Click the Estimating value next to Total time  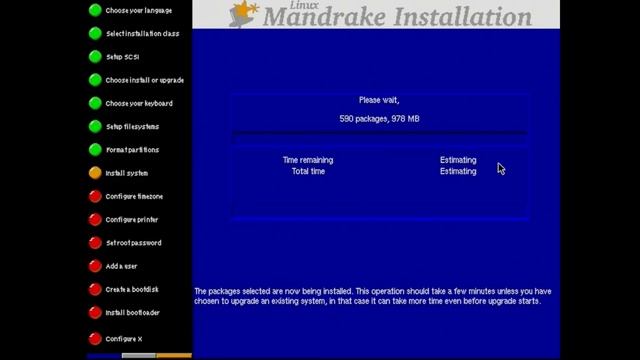[458, 171]
